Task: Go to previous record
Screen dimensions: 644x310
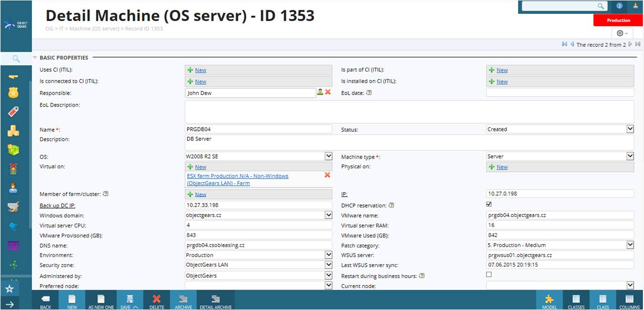Action: pos(572,44)
